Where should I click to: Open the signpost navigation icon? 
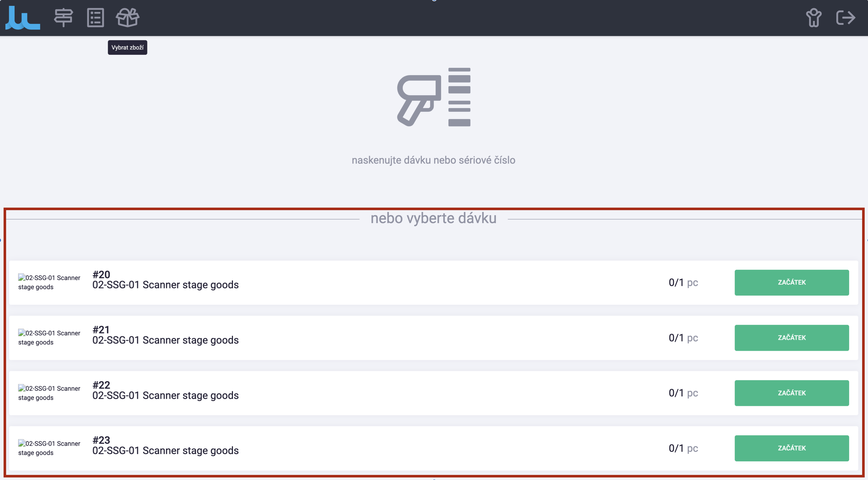(63, 18)
